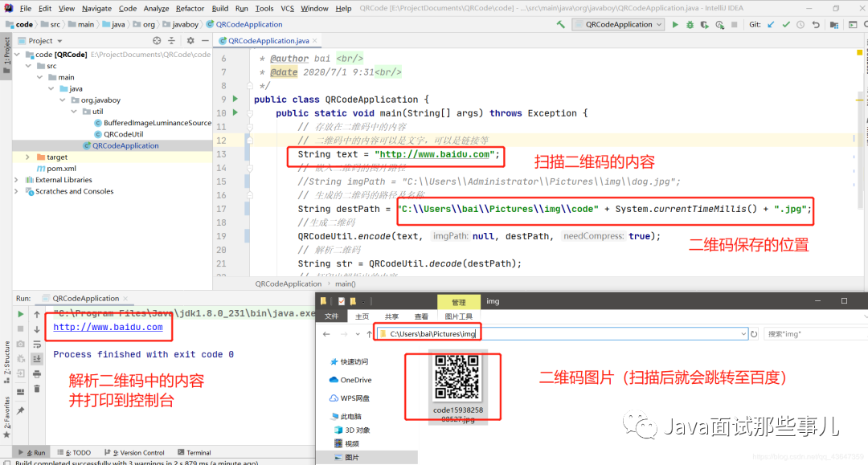Open the Refactor menu
Viewport: 868px width, 465px height.
click(190, 8)
